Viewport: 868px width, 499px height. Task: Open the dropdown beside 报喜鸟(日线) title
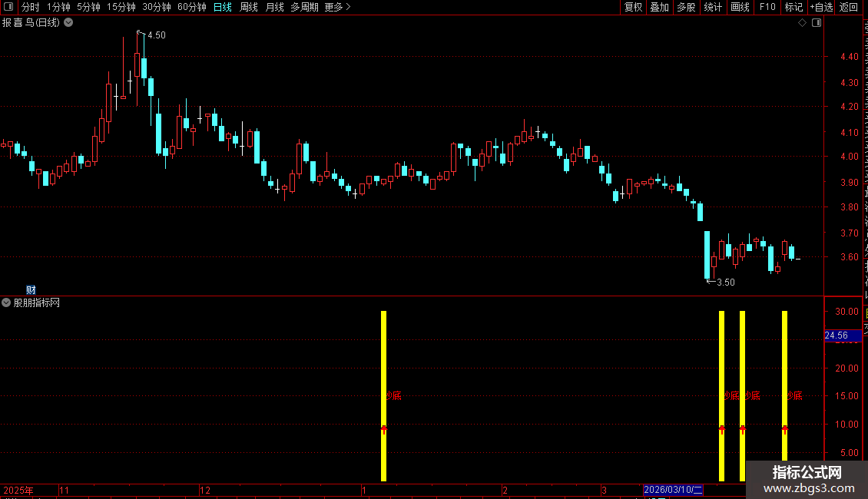pos(68,23)
